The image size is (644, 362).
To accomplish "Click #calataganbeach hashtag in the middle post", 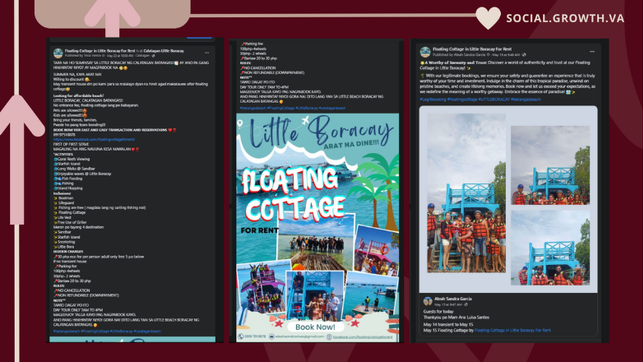I will coord(332,108).
